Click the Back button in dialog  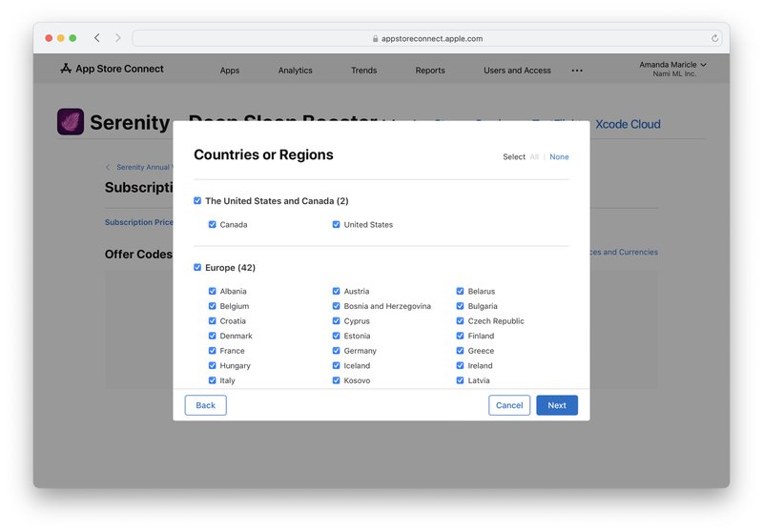click(x=205, y=405)
